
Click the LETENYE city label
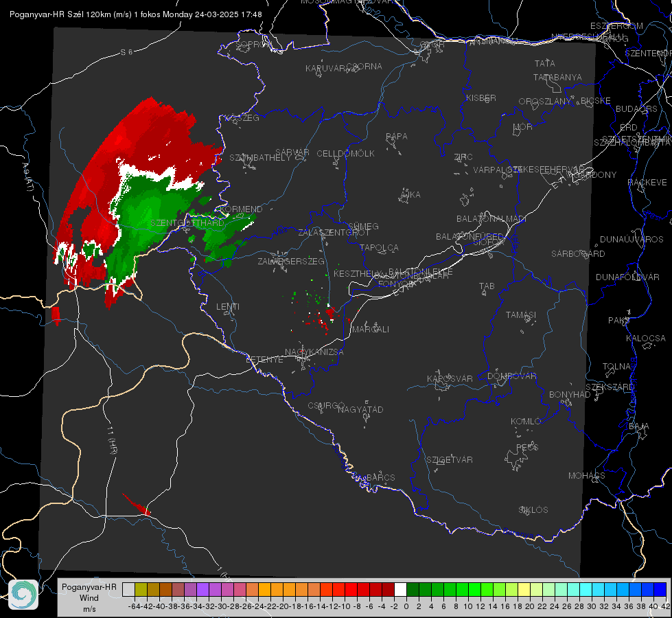point(264,360)
